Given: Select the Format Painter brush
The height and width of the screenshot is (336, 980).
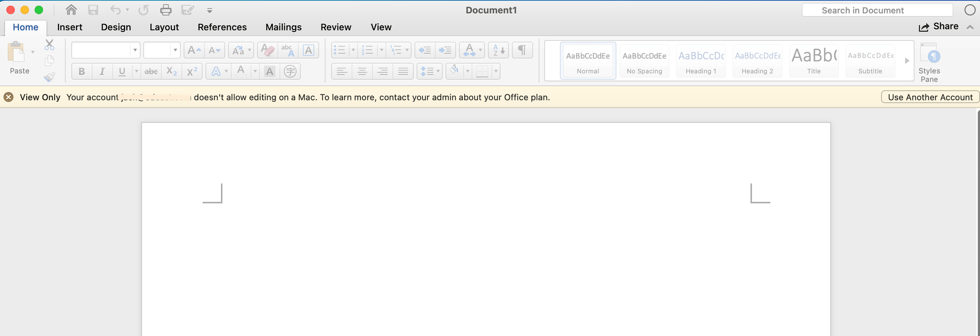Looking at the screenshot, I should (x=49, y=77).
